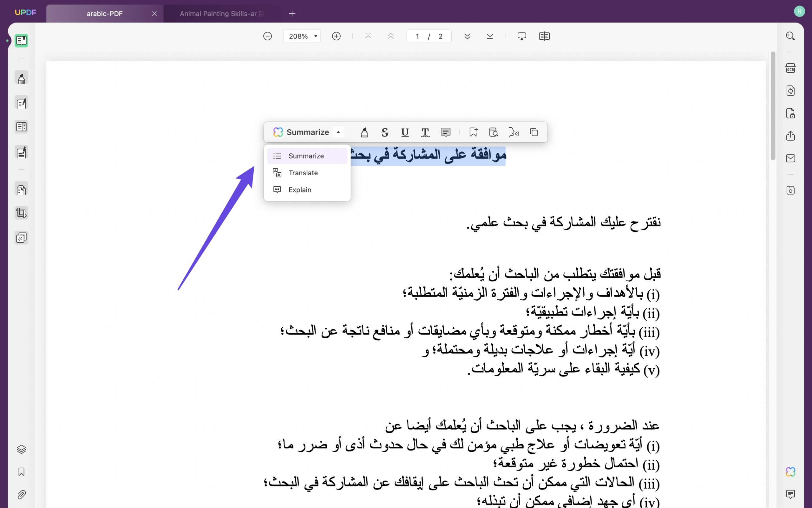Viewport: 812px width, 508px height.
Task: Zoom in with the plus button
Action: [x=336, y=36]
